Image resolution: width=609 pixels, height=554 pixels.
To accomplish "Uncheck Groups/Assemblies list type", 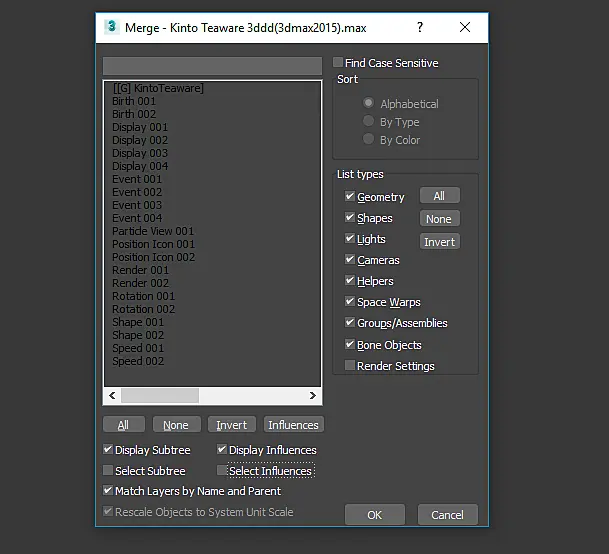I will (350, 322).
